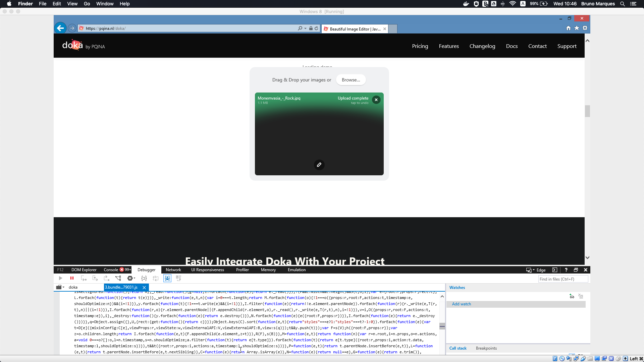Open the Docs link
The image size is (644, 362).
[x=512, y=46]
